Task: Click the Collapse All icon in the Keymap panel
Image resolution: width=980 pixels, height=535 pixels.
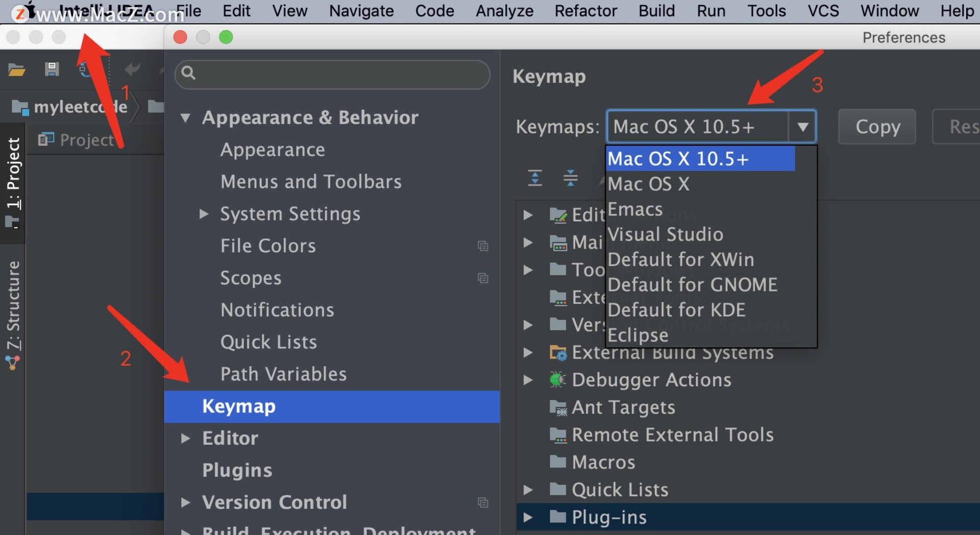Action: pos(571,178)
